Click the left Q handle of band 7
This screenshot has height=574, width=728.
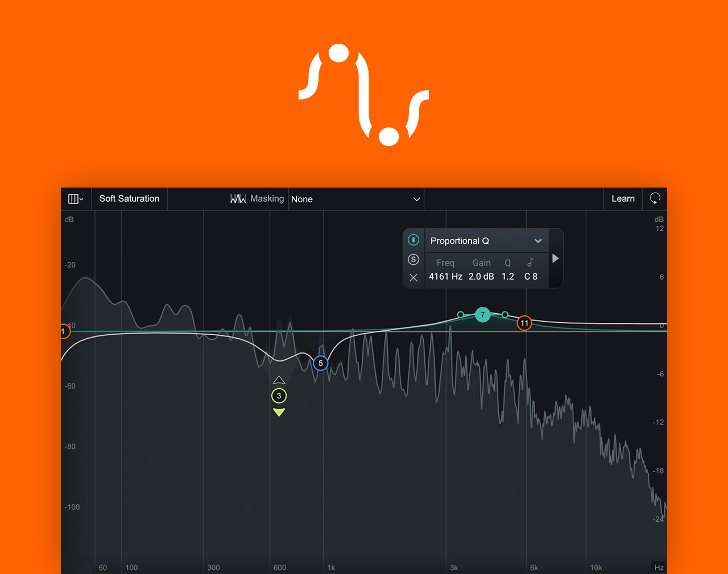pos(461,315)
